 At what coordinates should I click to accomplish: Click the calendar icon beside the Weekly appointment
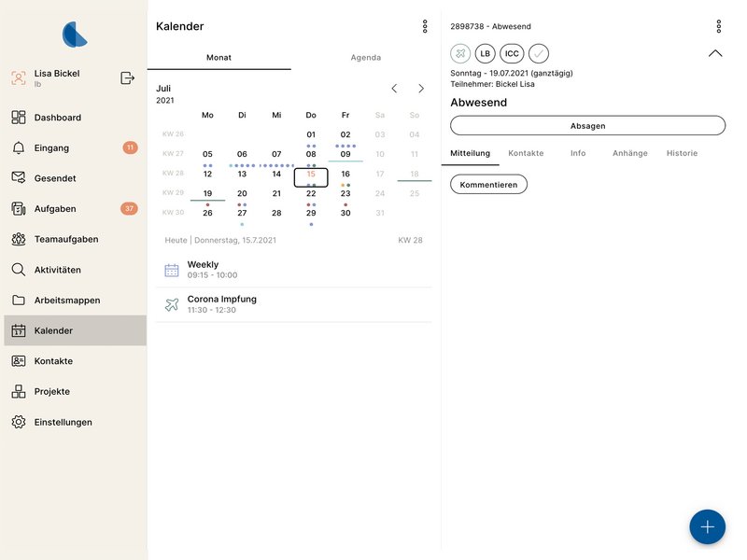172,270
